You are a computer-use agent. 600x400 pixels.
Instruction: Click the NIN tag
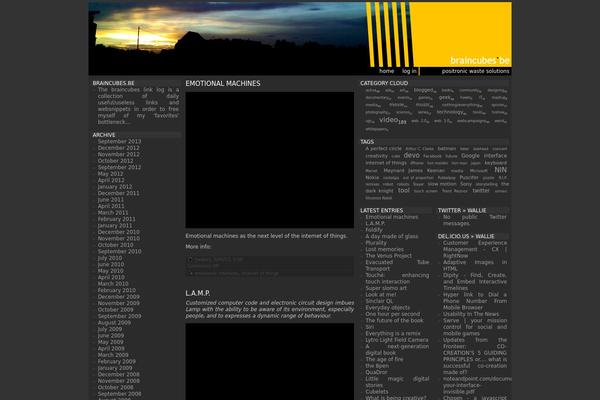[x=501, y=170]
